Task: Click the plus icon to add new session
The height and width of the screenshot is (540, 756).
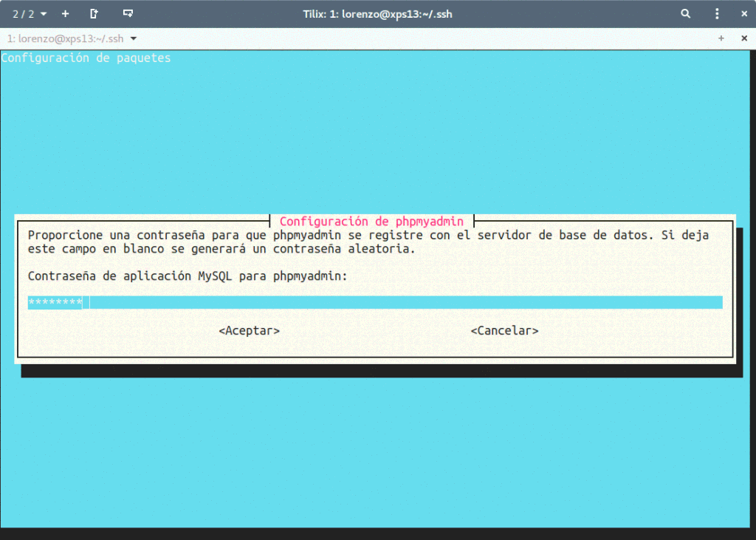Action: [x=64, y=13]
